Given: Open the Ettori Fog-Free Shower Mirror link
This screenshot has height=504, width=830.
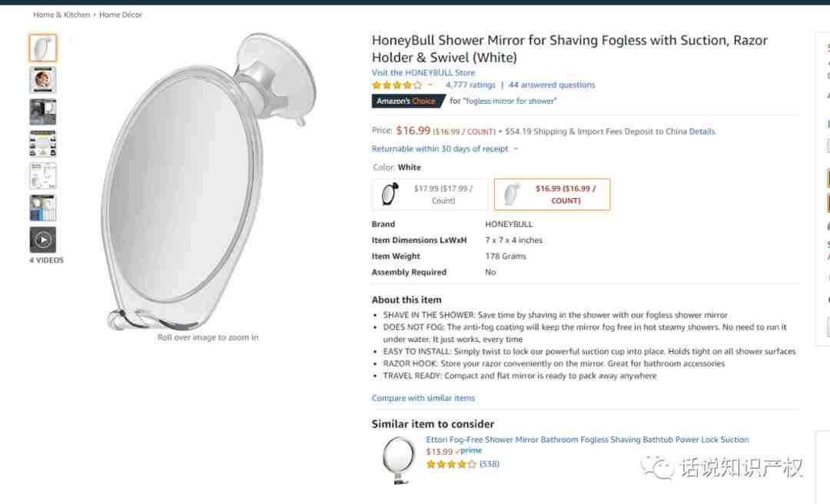Looking at the screenshot, I should point(587,439).
